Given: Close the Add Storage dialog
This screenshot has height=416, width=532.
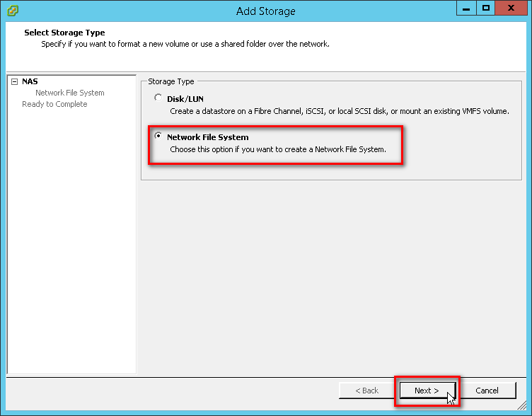Looking at the screenshot, I should [x=511, y=8].
